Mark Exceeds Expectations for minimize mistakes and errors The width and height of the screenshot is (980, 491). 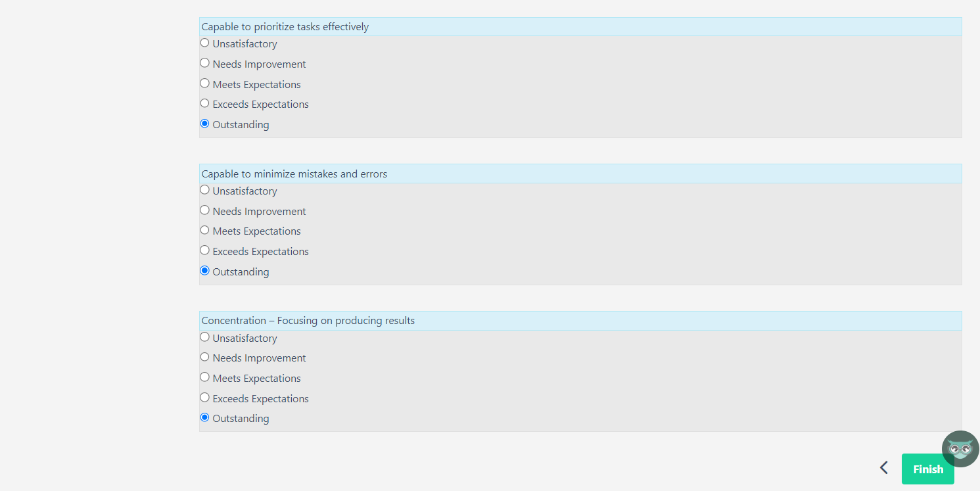coord(205,250)
